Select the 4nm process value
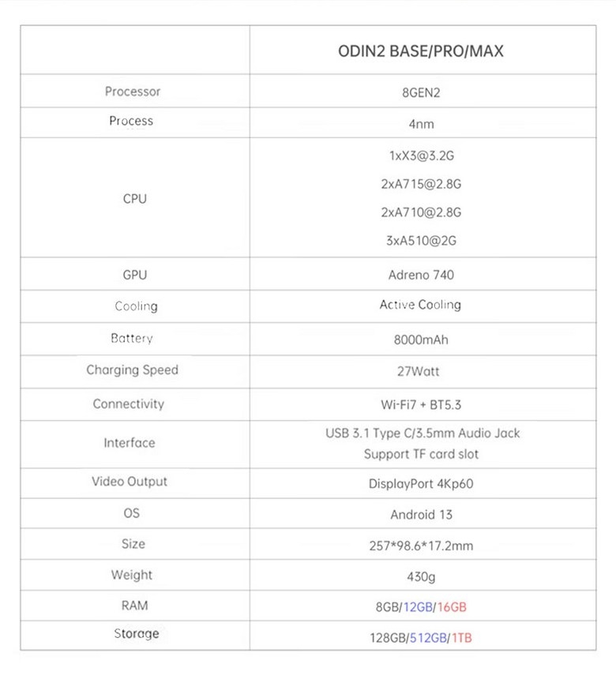This screenshot has height=683, width=616. click(x=421, y=124)
